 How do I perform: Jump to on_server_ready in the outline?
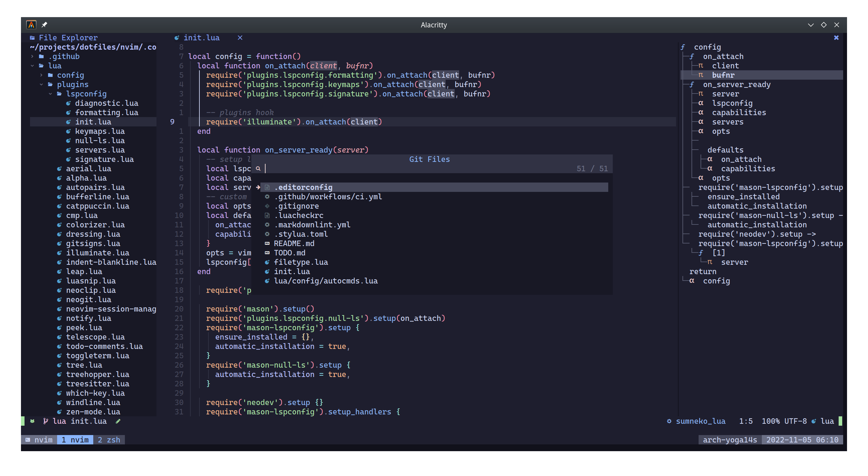736,84
